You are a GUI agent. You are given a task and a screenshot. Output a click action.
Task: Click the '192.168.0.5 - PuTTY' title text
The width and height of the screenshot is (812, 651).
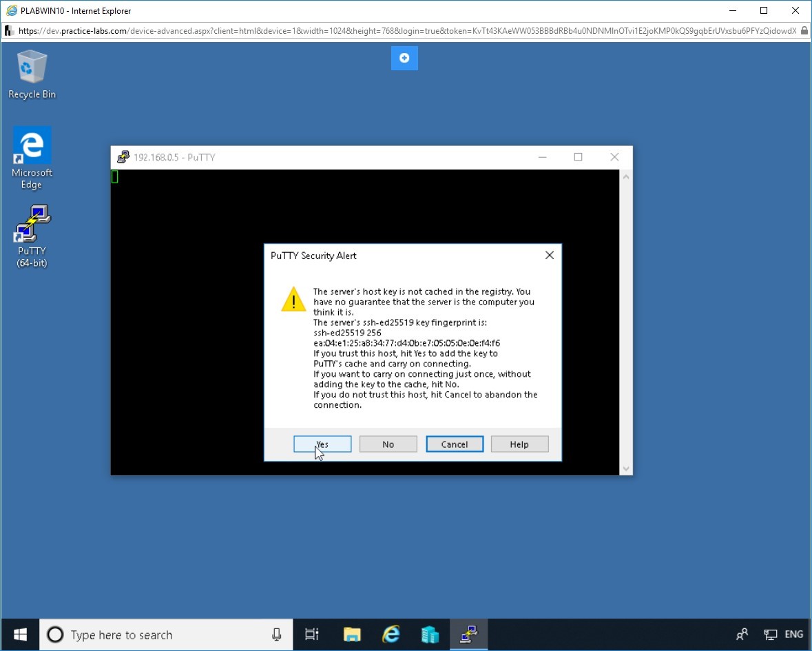coord(174,158)
